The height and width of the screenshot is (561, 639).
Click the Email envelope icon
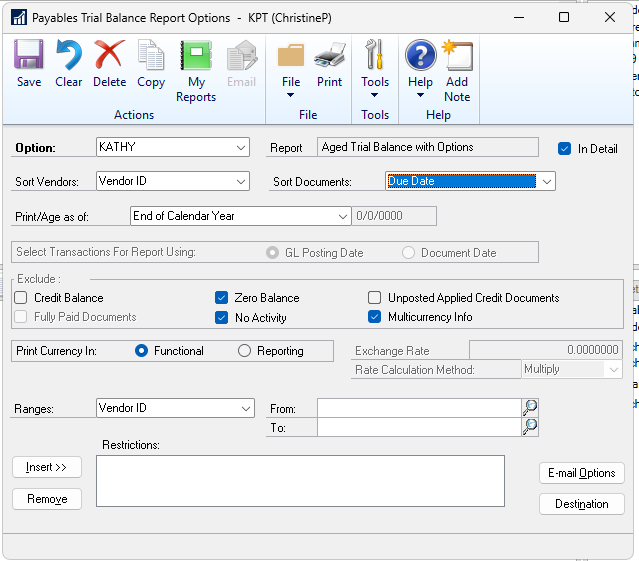(x=242, y=55)
